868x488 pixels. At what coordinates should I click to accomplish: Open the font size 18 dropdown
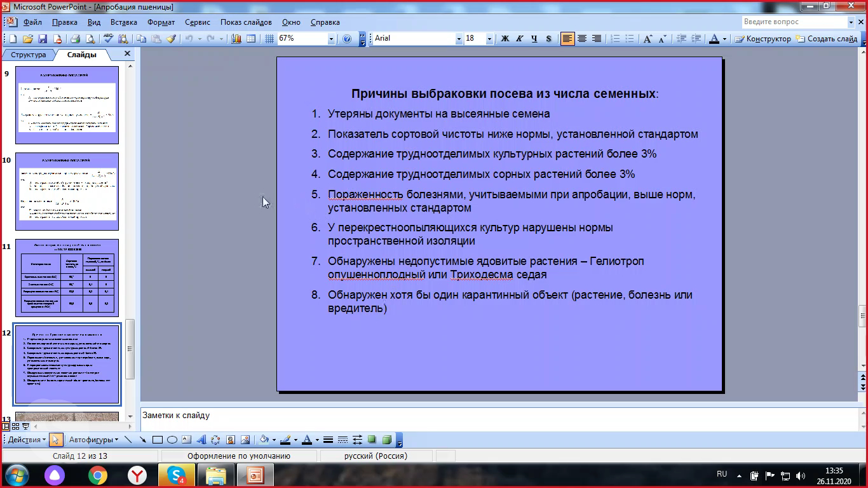(x=489, y=39)
